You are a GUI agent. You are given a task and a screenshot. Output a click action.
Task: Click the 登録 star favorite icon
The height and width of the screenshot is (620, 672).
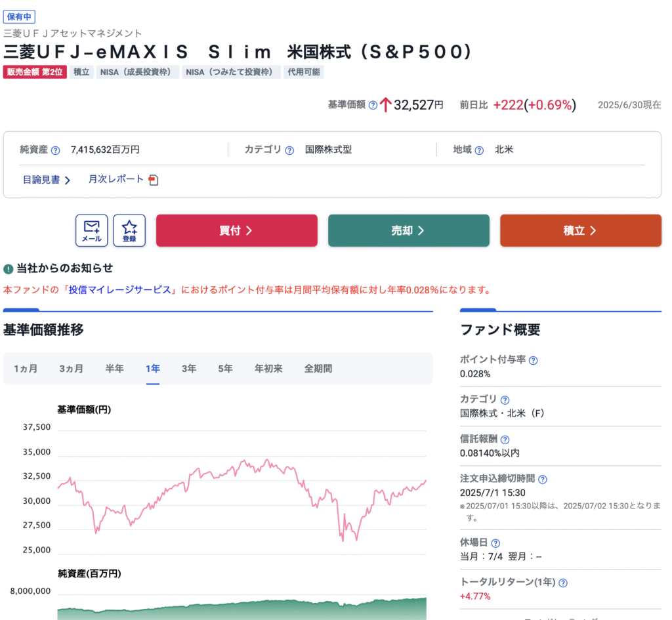[129, 230]
